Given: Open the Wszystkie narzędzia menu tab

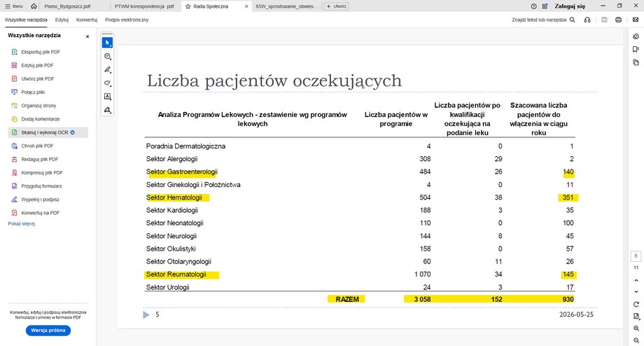Looking at the screenshot, I should tap(26, 20).
